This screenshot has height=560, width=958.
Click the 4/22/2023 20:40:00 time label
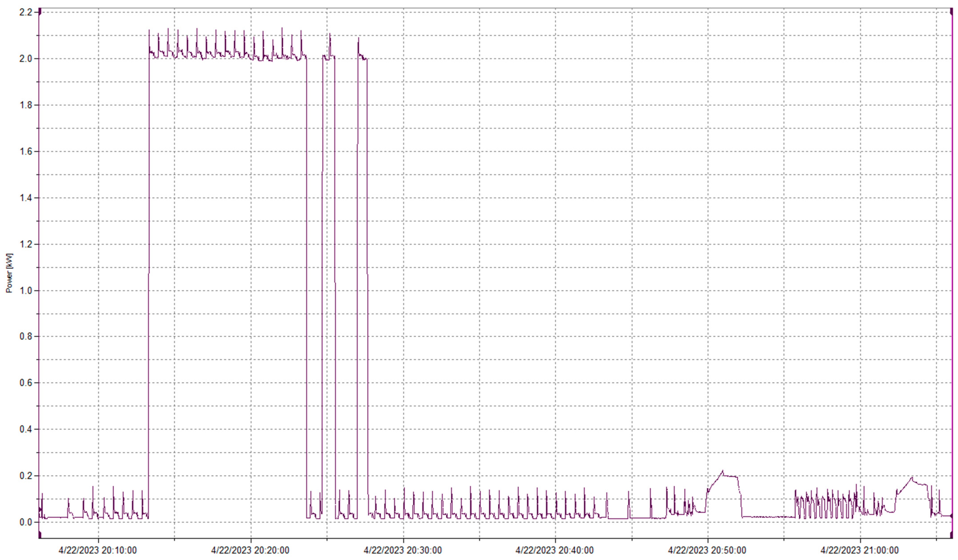(x=554, y=550)
